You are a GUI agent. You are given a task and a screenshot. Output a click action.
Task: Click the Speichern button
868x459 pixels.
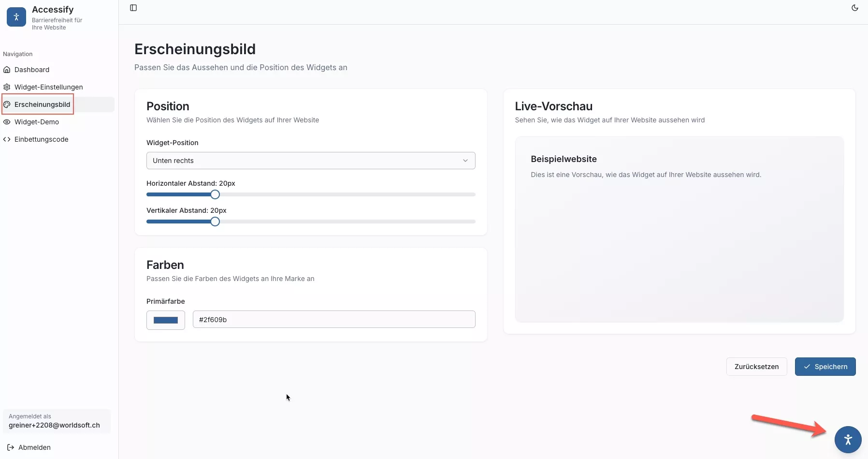(x=825, y=367)
